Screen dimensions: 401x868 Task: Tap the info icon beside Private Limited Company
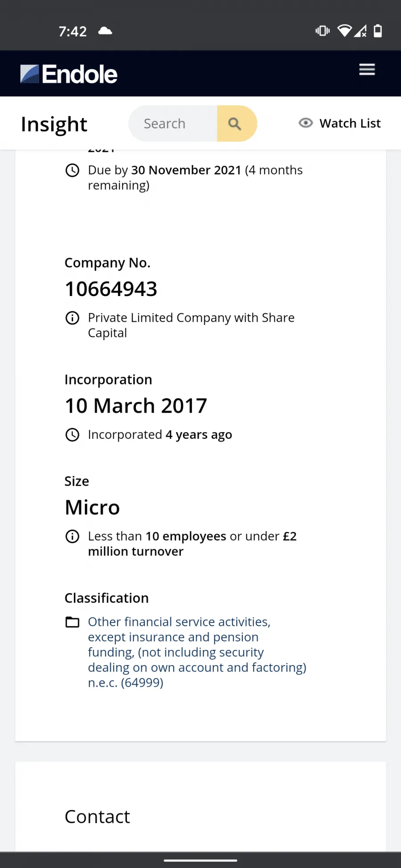click(72, 318)
